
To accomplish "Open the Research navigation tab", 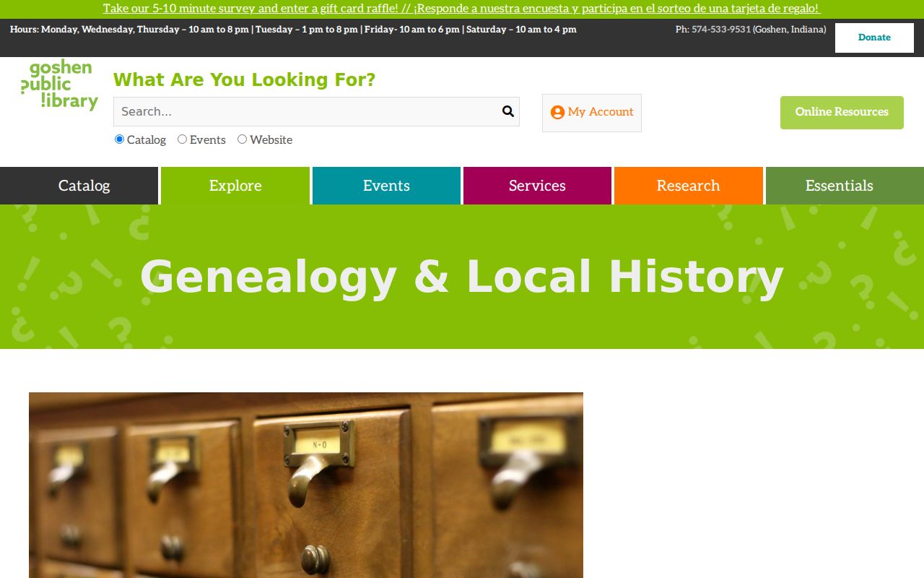I will tap(688, 186).
